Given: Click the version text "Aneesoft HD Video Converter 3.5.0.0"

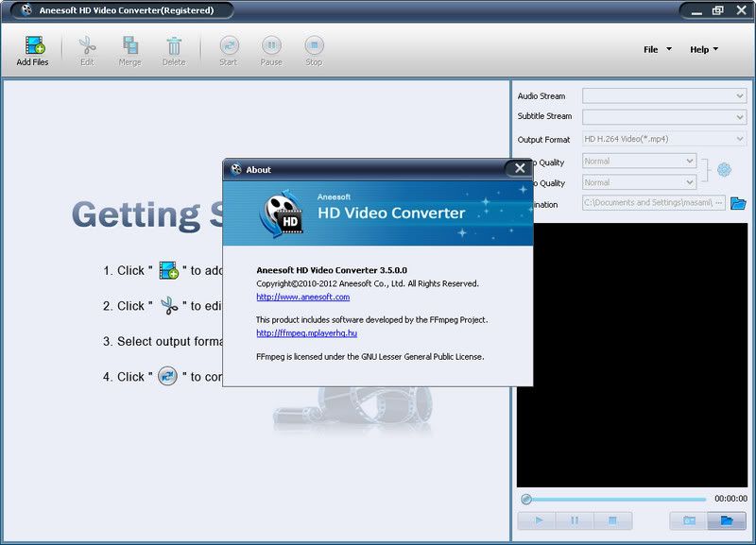Looking at the screenshot, I should [x=332, y=270].
